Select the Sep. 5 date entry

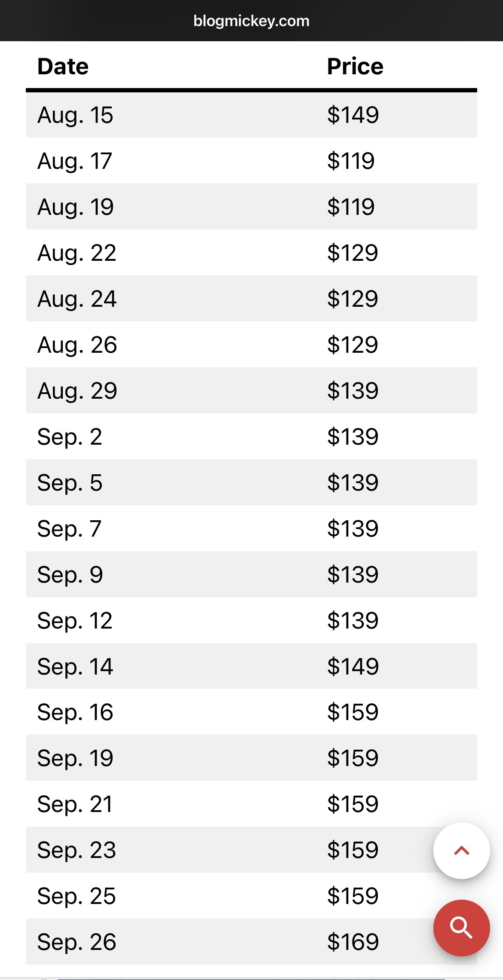coord(70,483)
